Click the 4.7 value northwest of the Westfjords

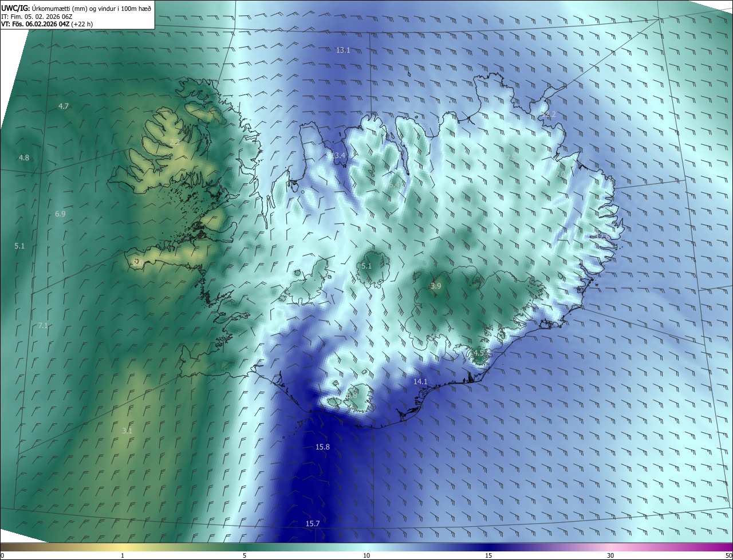click(x=64, y=107)
